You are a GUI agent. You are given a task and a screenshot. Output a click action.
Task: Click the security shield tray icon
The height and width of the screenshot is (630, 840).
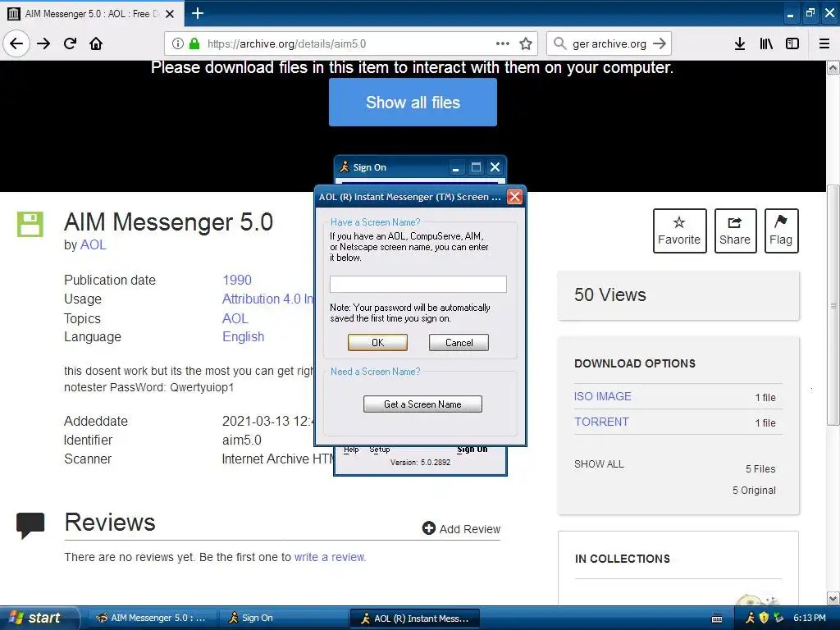pyautogui.click(x=765, y=619)
